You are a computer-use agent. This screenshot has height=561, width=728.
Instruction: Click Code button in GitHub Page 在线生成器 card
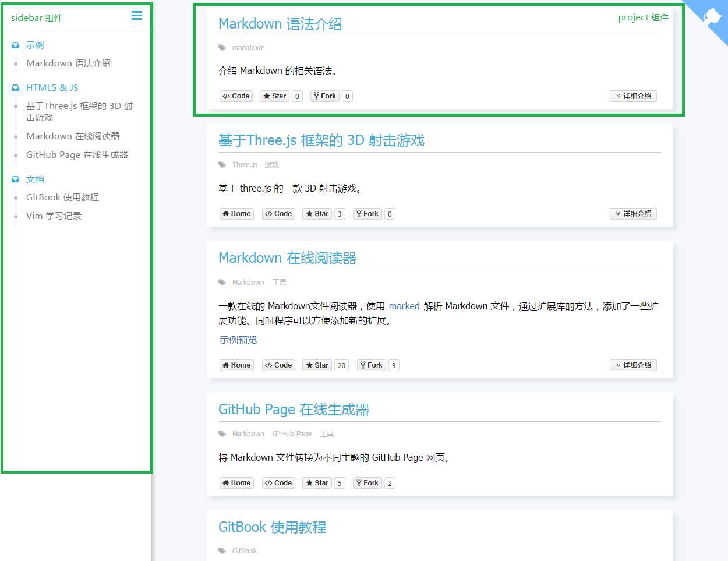[x=278, y=483]
